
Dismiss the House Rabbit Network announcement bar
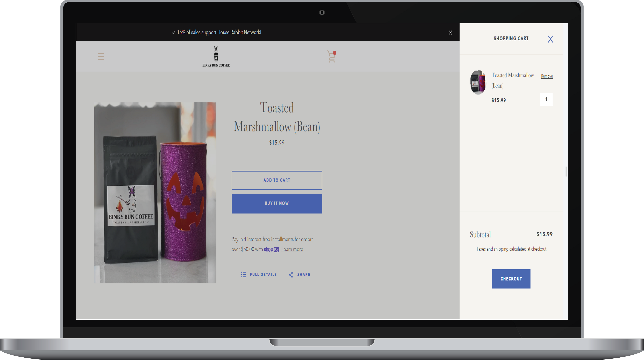[x=450, y=33]
